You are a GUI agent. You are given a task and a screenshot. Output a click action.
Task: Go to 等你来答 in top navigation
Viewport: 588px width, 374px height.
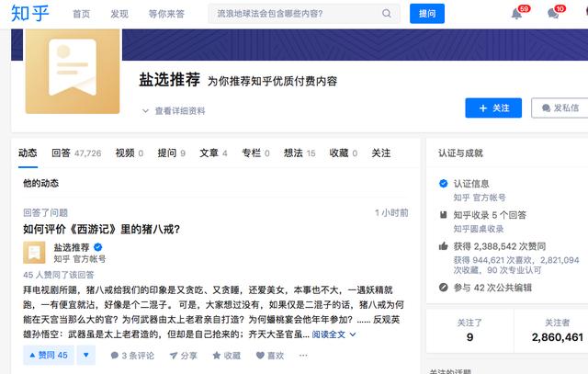tap(166, 14)
